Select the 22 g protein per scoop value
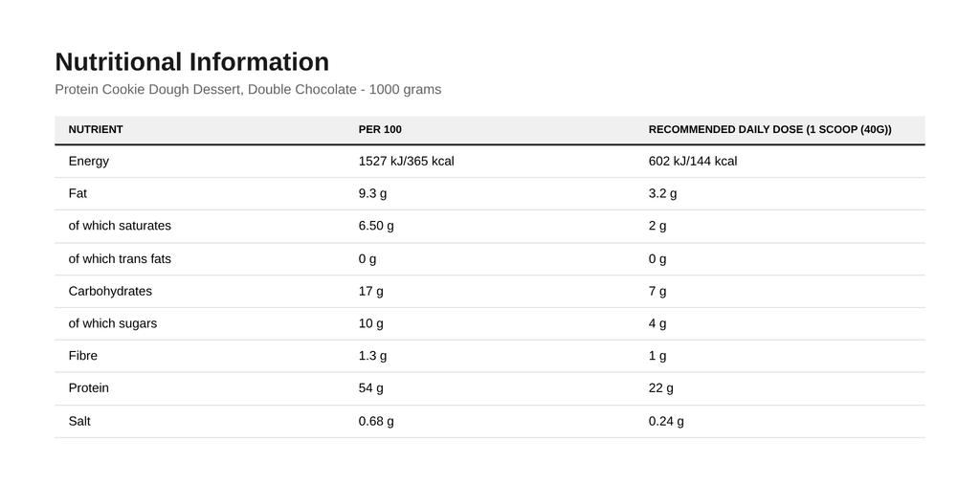 coord(661,388)
